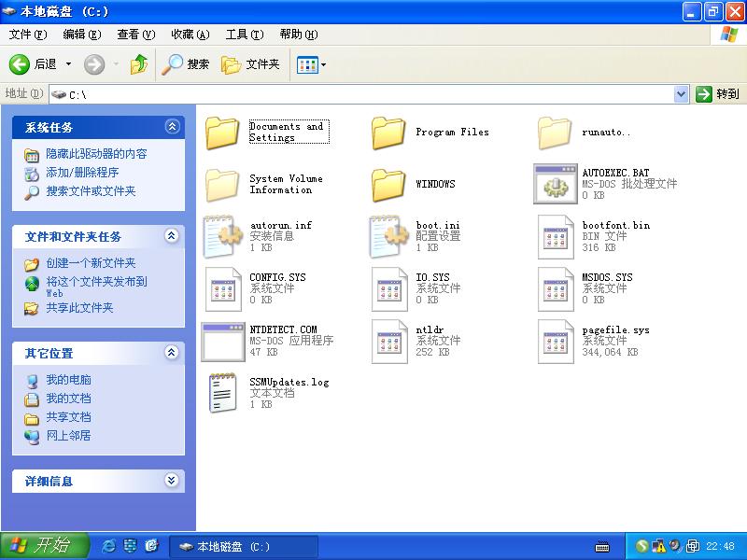Open the 工具(T) menu
The height and width of the screenshot is (560, 747).
245,35
